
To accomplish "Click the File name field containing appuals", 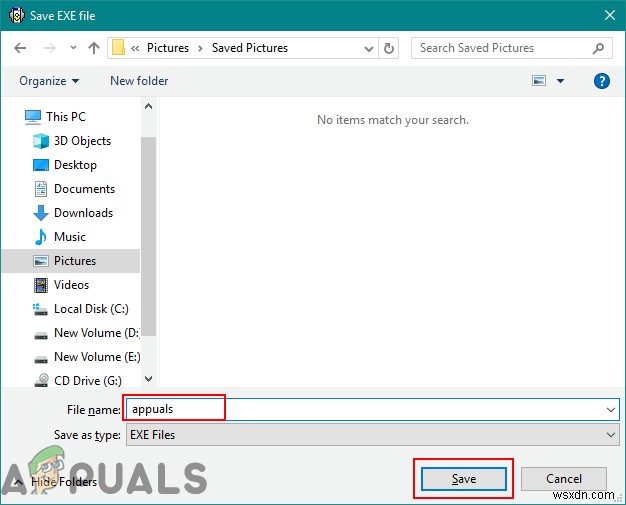I will coord(372,409).
